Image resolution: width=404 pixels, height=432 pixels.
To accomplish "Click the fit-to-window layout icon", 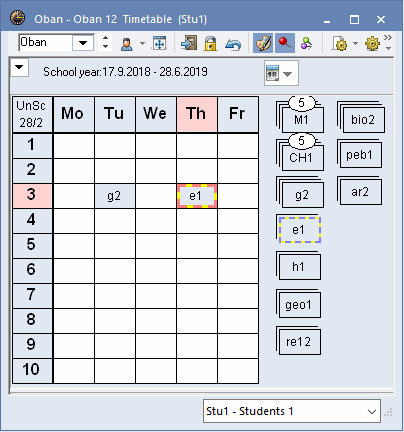I will click(x=160, y=43).
